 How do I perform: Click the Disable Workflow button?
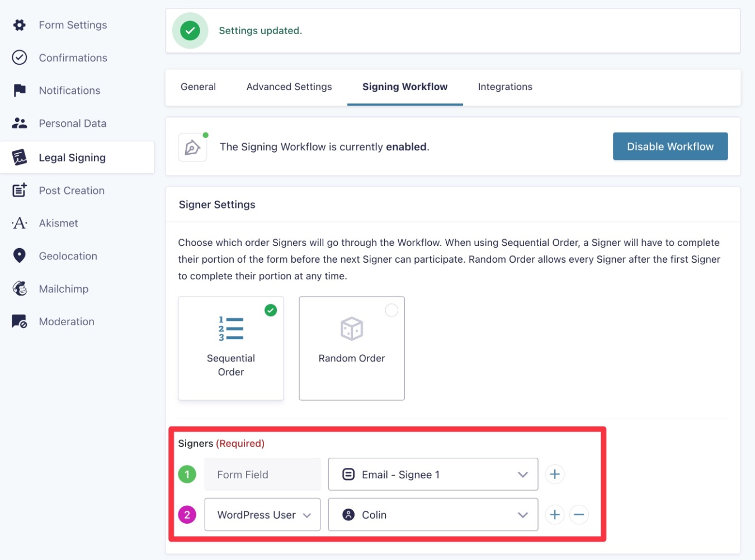point(670,146)
